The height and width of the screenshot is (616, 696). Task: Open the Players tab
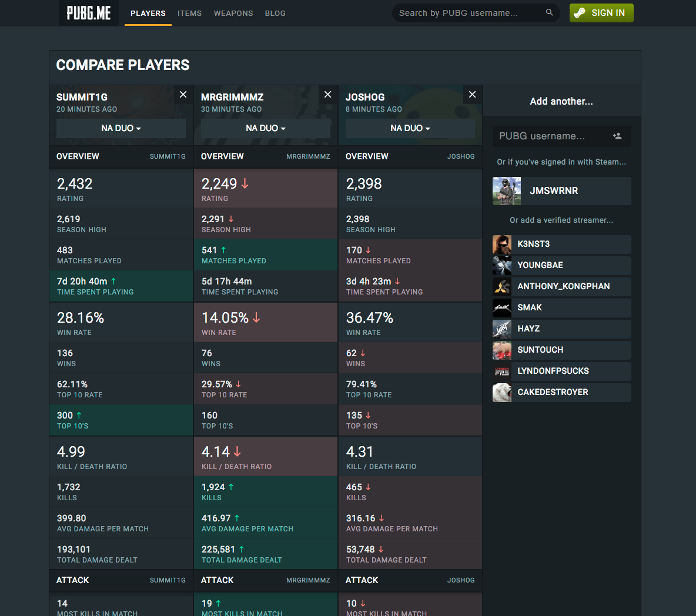click(x=148, y=14)
